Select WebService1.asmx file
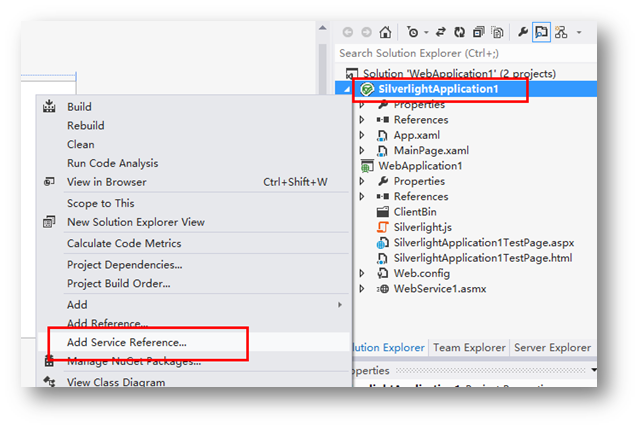639x429 pixels. tap(440, 289)
